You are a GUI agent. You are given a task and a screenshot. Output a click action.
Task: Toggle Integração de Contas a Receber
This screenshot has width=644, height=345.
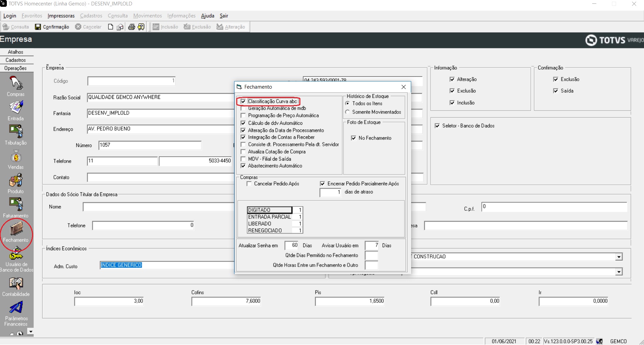[x=243, y=137]
